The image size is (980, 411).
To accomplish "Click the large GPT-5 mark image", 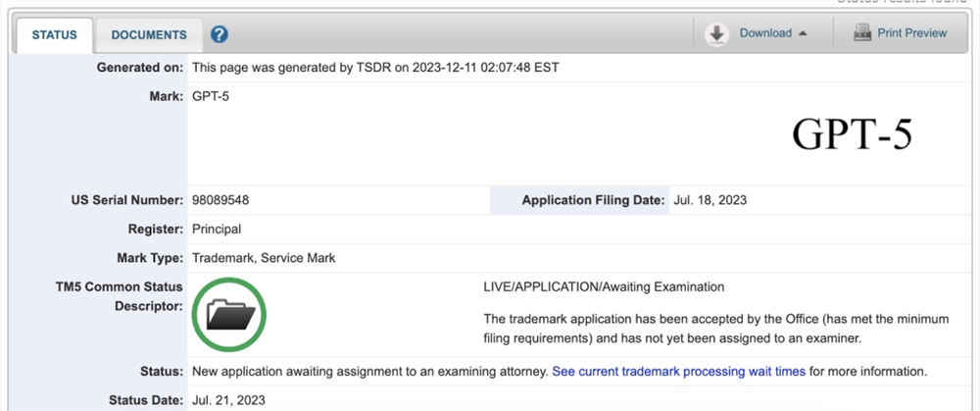I will coord(852,134).
